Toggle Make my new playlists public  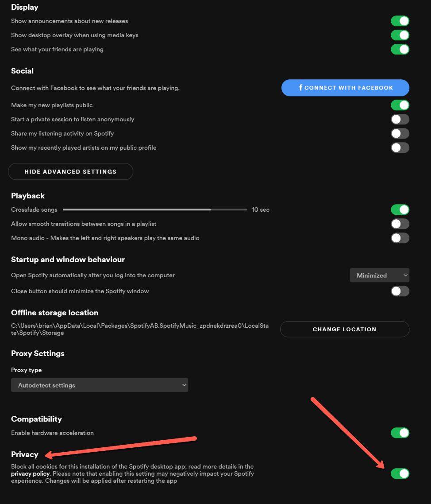(x=400, y=105)
